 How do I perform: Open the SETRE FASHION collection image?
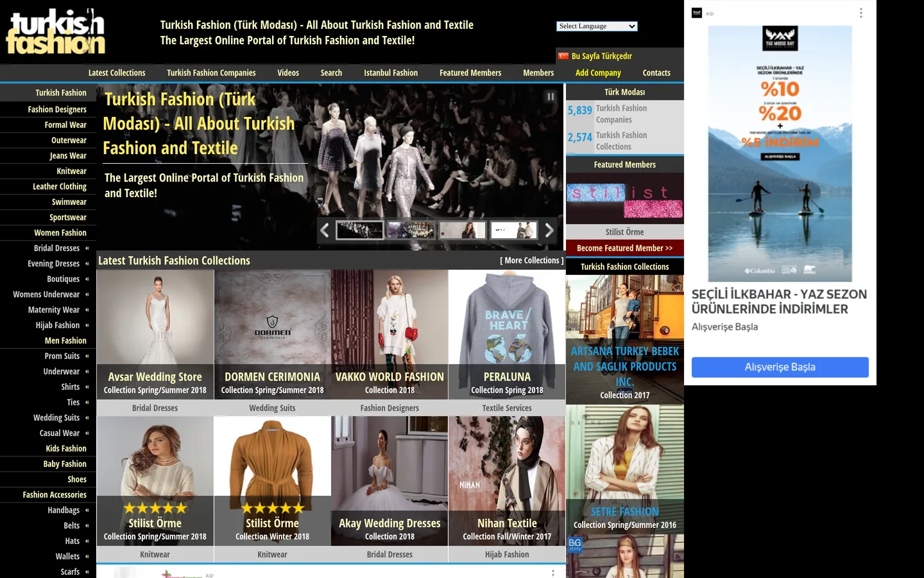coord(625,469)
